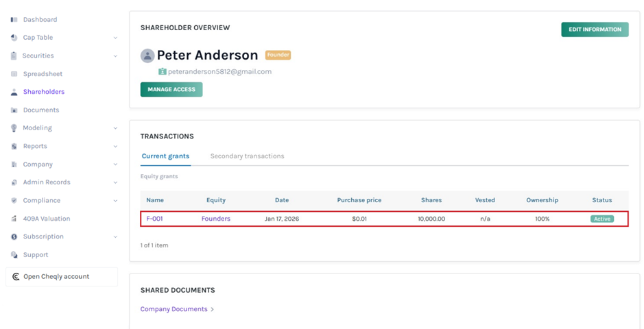Click the Shareholders person icon
This screenshot has height=329, width=644.
click(x=14, y=92)
